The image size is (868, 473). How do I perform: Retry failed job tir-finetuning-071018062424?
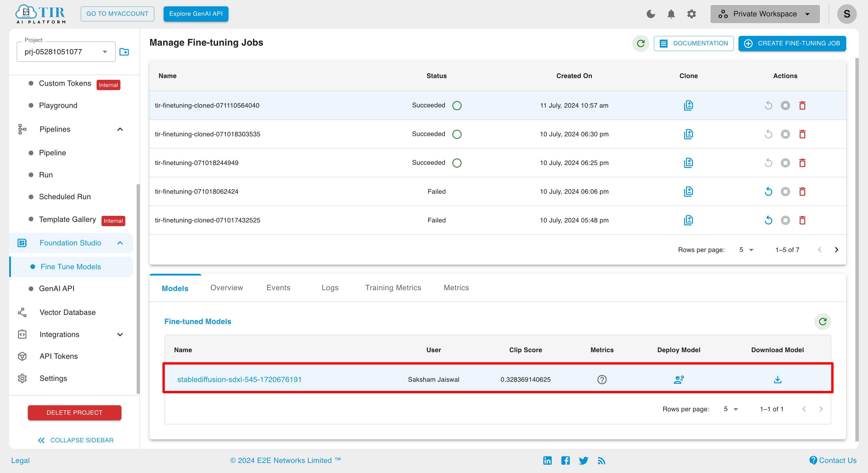click(x=768, y=191)
